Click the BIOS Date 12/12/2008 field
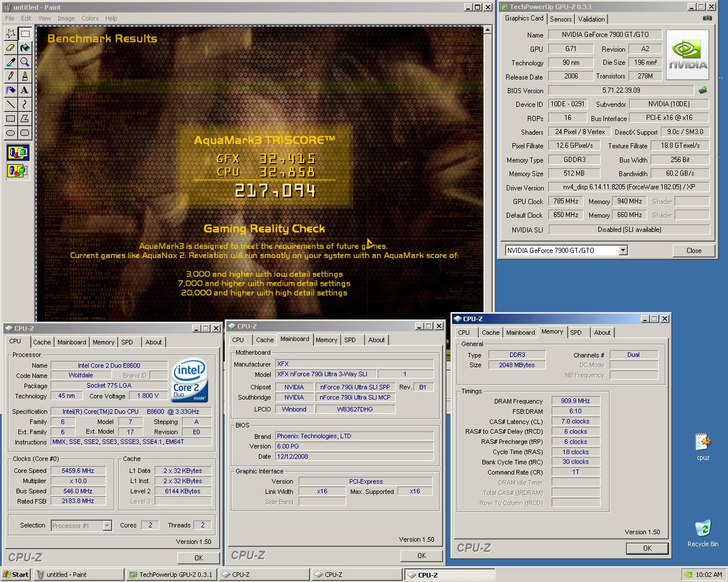The image size is (728, 582). 354,456
